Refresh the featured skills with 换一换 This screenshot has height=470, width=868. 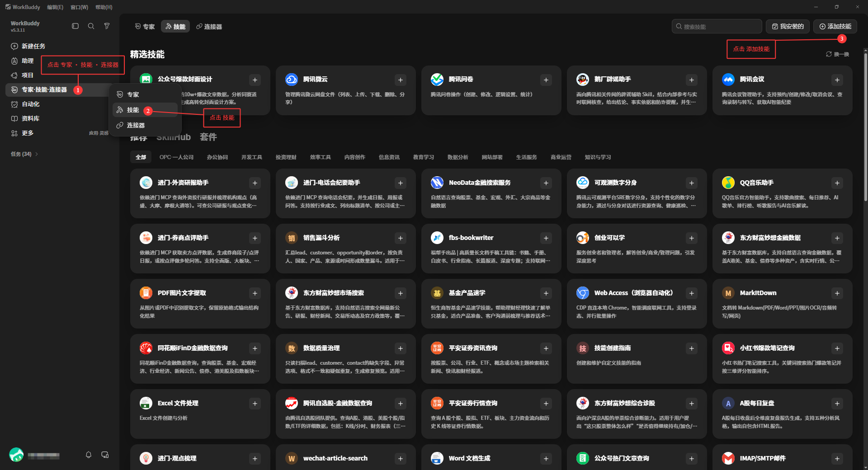click(x=837, y=54)
